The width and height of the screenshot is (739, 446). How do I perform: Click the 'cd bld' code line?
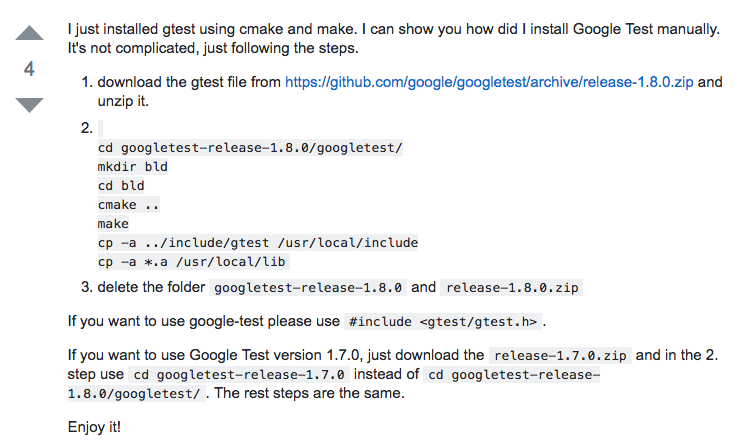(121, 186)
